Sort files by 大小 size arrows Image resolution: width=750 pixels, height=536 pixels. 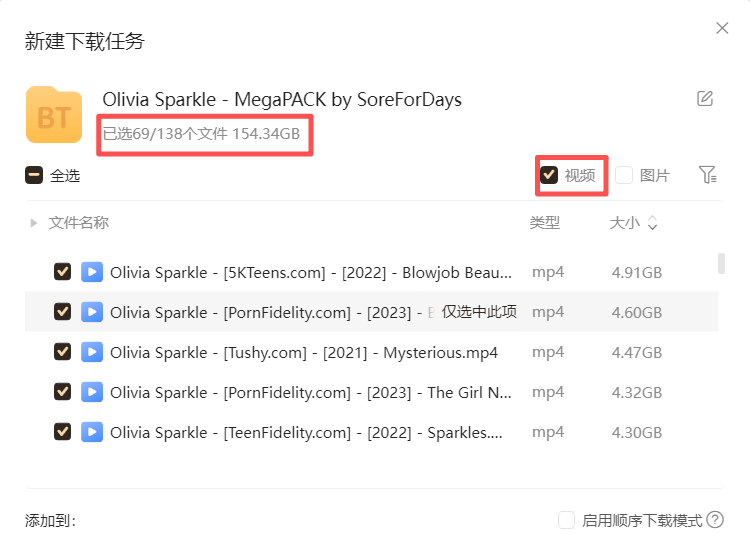point(652,223)
